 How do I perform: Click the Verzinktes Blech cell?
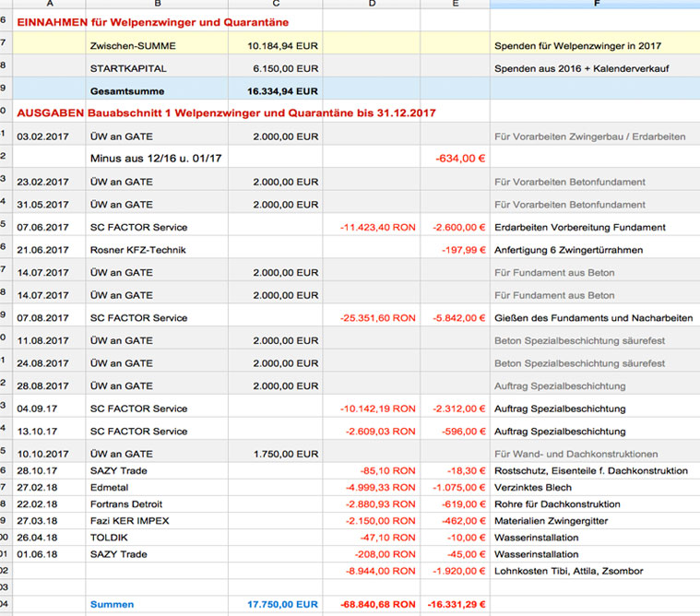point(595,488)
